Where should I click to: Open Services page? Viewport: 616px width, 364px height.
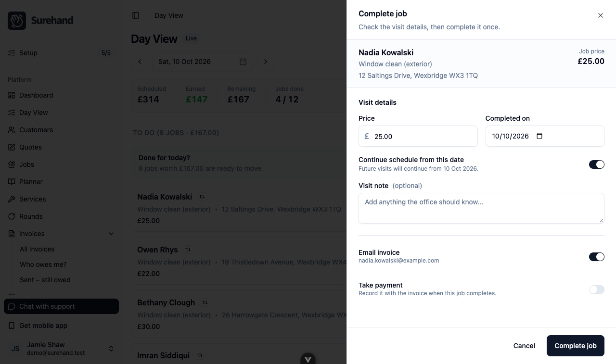coord(62,199)
